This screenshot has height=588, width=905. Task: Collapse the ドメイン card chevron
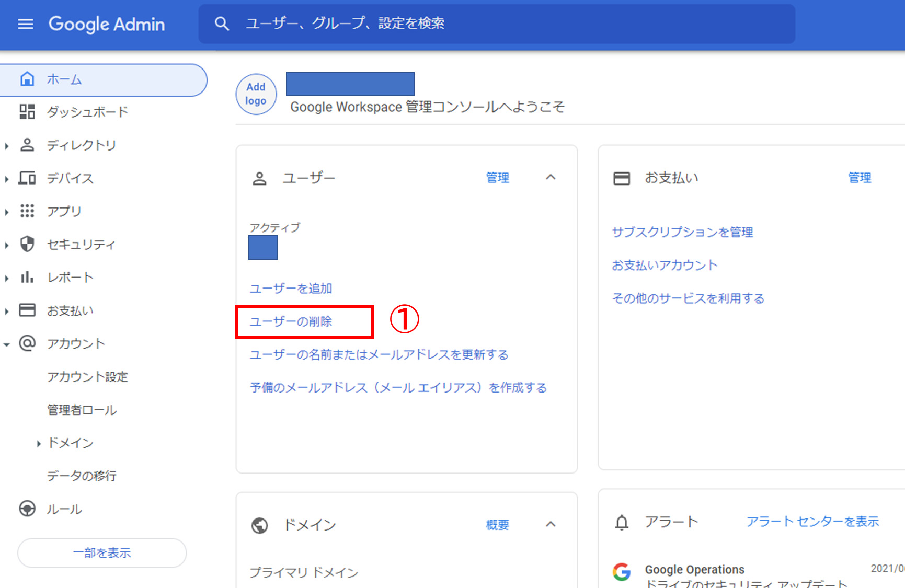coord(551,524)
